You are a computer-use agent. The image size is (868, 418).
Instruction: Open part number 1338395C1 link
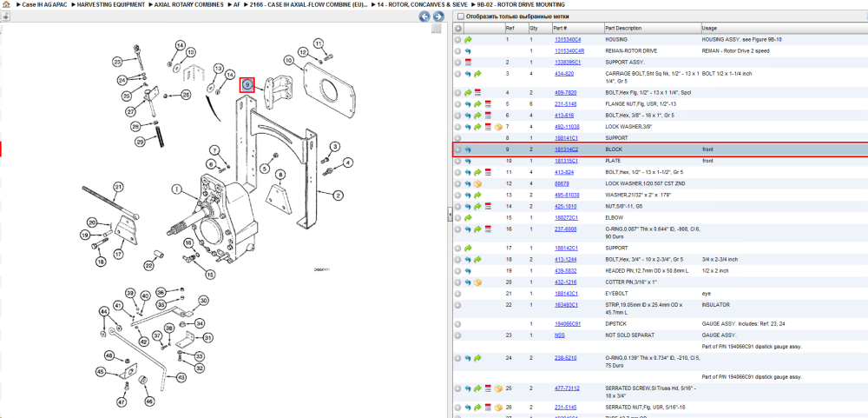[568, 62]
